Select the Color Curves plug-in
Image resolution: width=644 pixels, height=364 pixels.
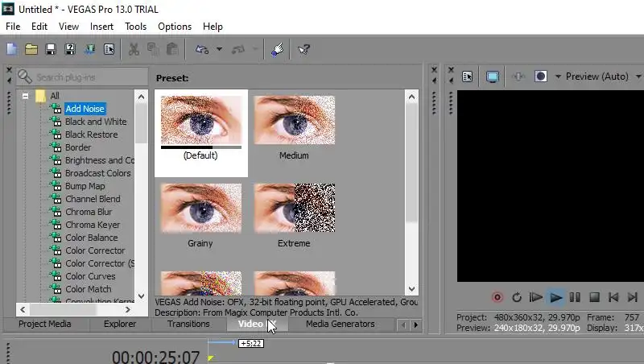90,276
